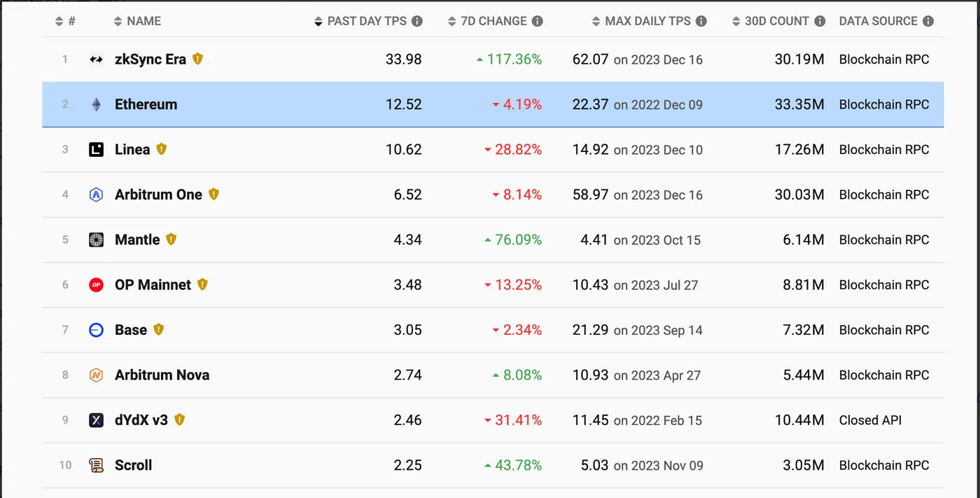This screenshot has width=980, height=498.
Task: Click the info icon beside 7D CHANGE
Action: tap(538, 21)
